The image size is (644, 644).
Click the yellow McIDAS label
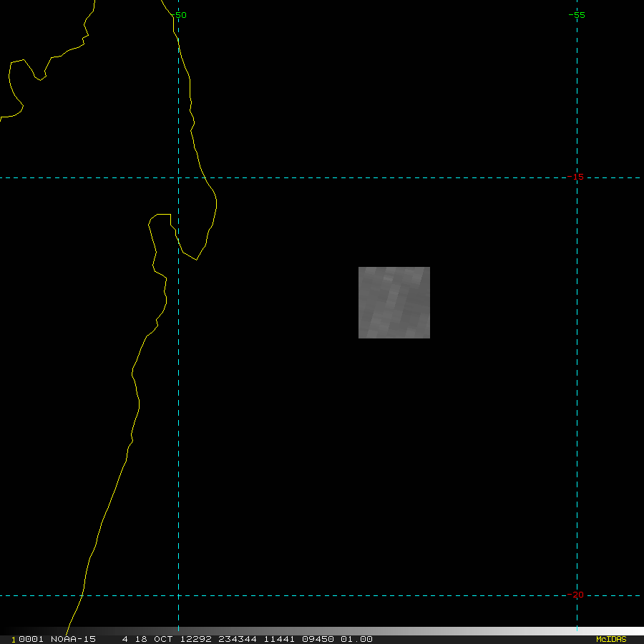pos(610,639)
